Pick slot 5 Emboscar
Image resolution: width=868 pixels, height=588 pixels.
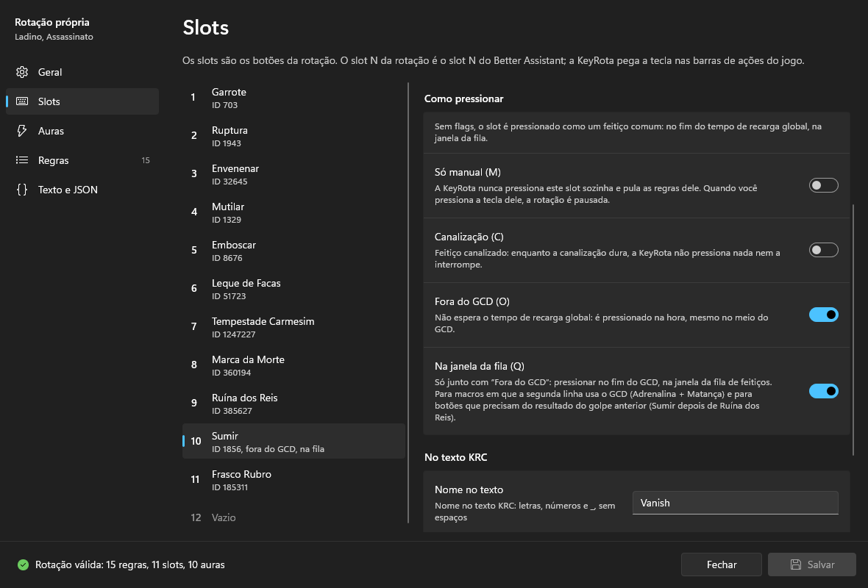tap(294, 251)
